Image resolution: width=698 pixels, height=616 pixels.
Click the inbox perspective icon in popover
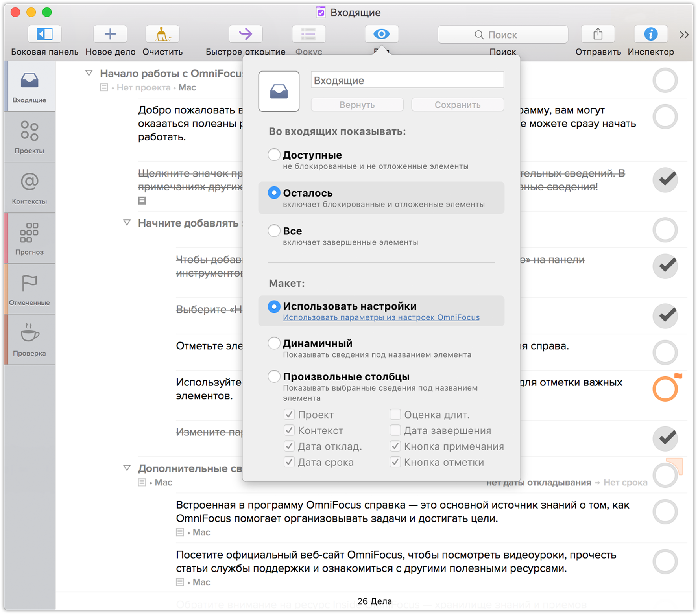pos(279,91)
